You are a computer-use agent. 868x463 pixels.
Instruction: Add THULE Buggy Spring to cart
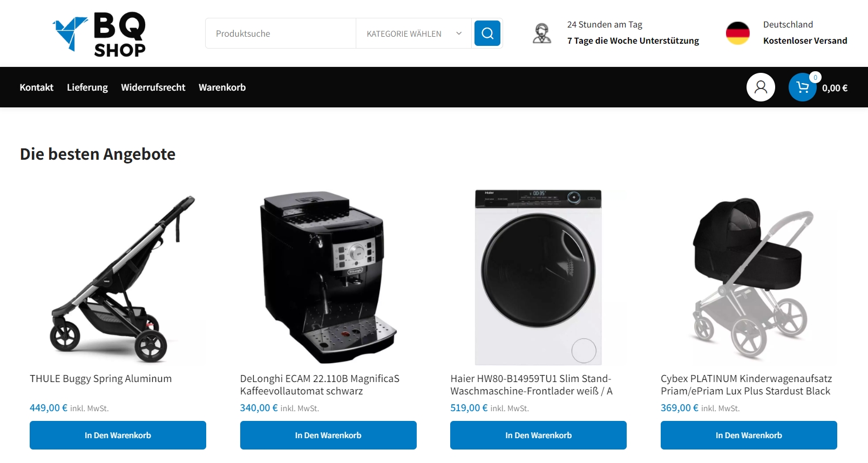[118, 435]
